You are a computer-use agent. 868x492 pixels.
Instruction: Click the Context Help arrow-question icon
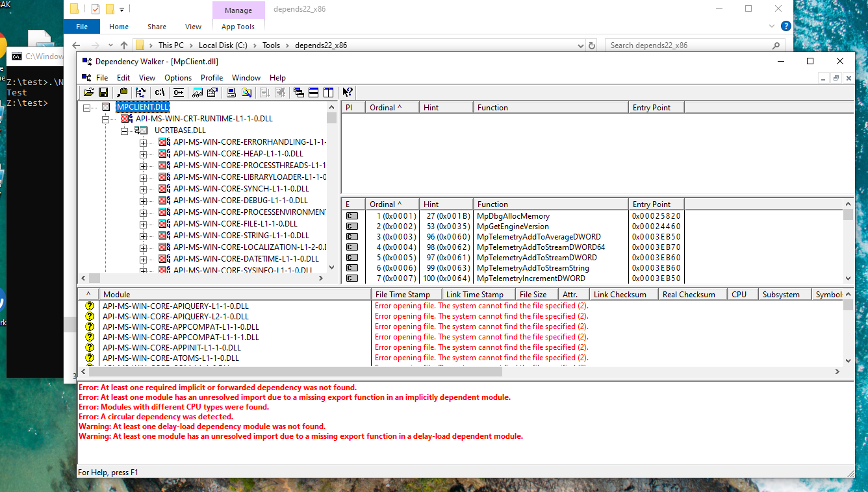click(348, 92)
